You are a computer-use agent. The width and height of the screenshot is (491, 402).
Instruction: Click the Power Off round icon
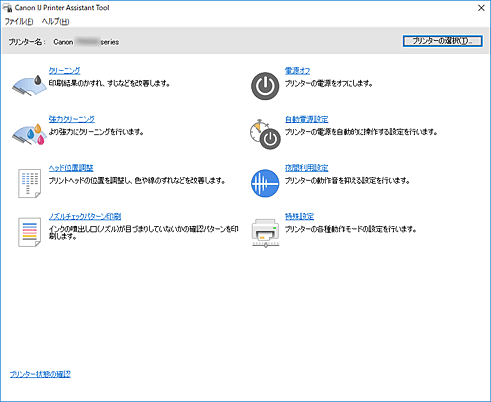[265, 86]
